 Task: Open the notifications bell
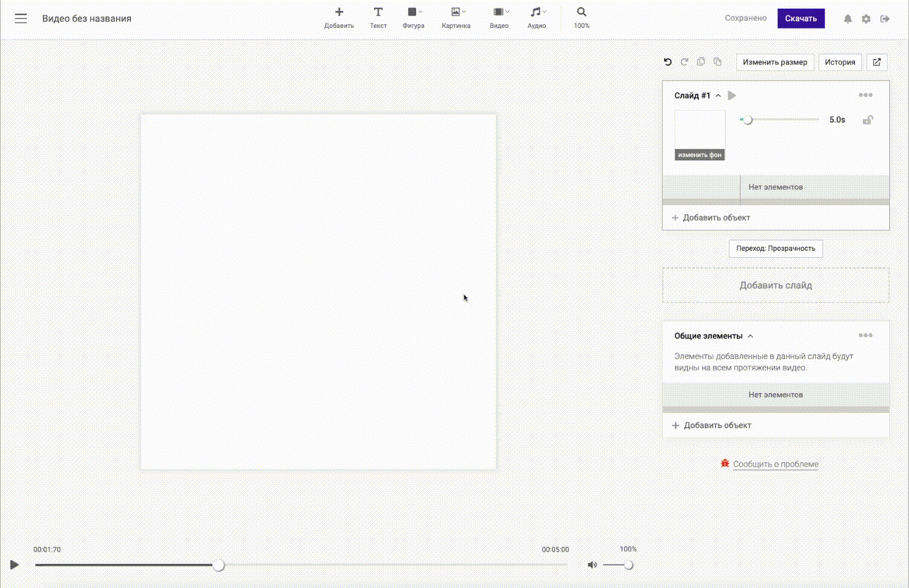848,19
